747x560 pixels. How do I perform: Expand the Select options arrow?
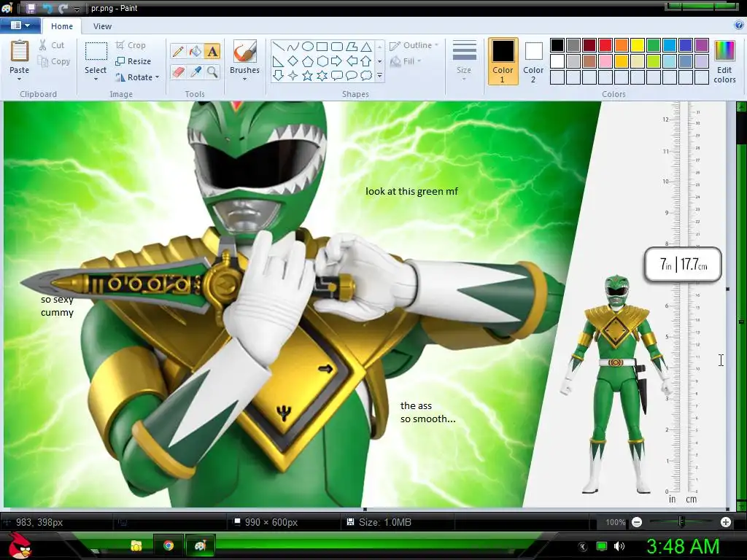(96, 79)
